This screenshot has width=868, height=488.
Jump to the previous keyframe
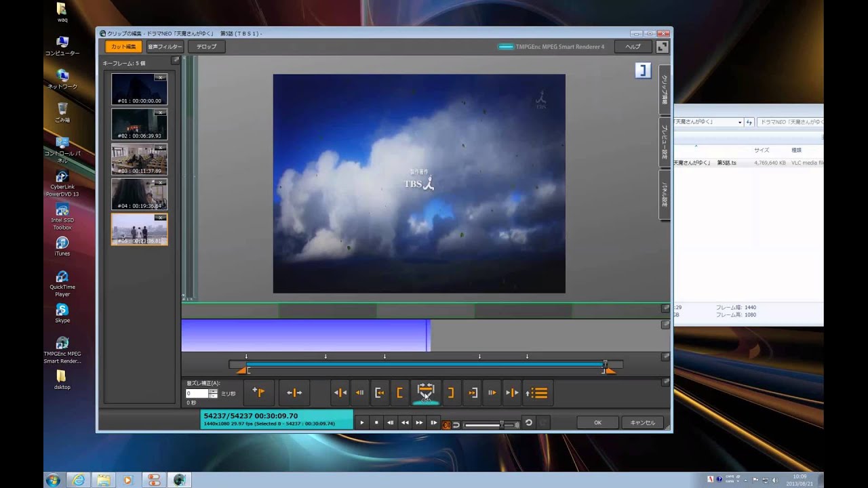(x=340, y=392)
